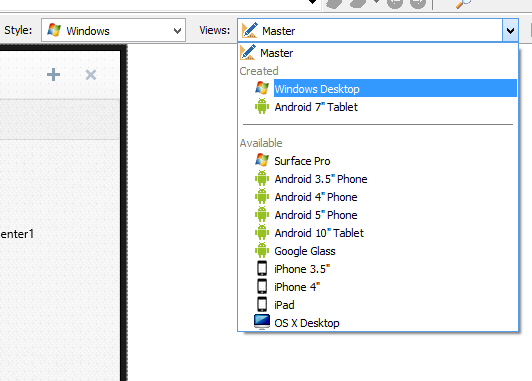532x381 pixels.
Task: Click the iPad device icon
Action: tap(262, 304)
